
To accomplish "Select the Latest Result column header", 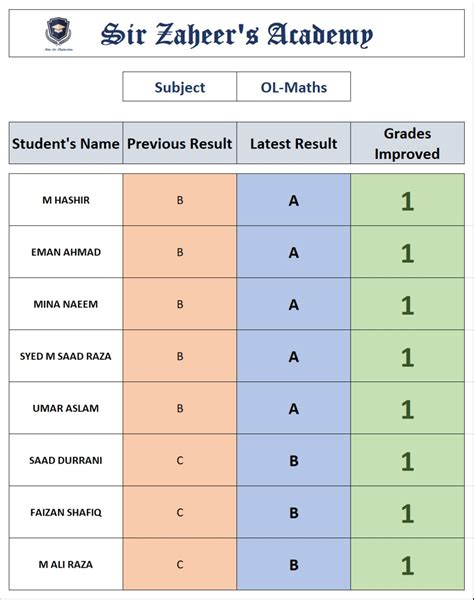I will 294,143.
